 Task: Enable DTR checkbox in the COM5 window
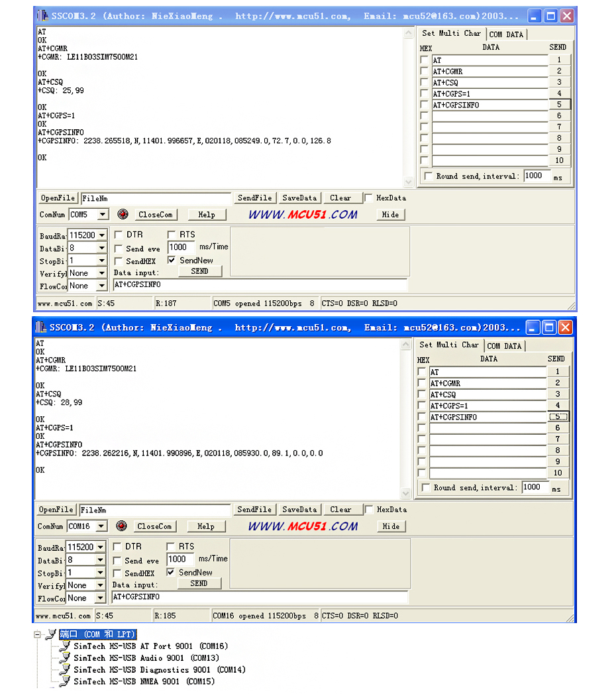click(x=118, y=235)
